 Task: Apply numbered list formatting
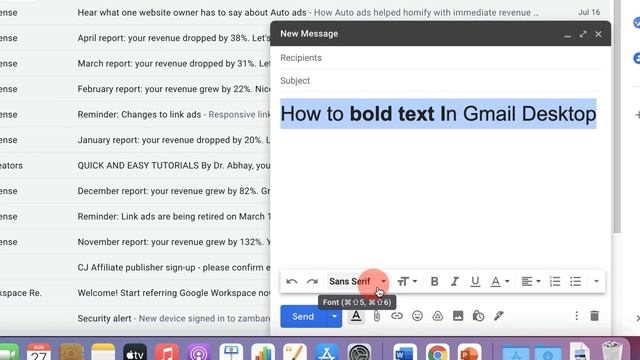pos(555,282)
